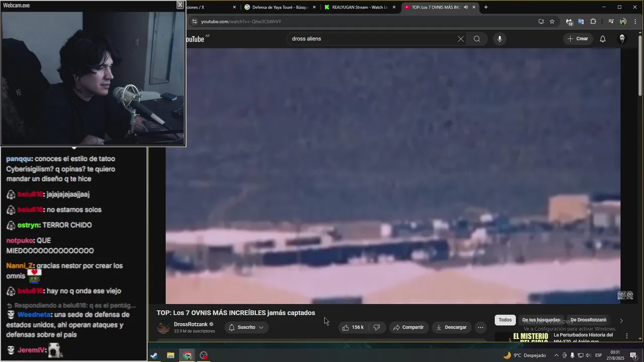Image resolution: width=644 pixels, height=362 pixels.
Task: Like the video with 156 k likes
Action: (x=353, y=327)
